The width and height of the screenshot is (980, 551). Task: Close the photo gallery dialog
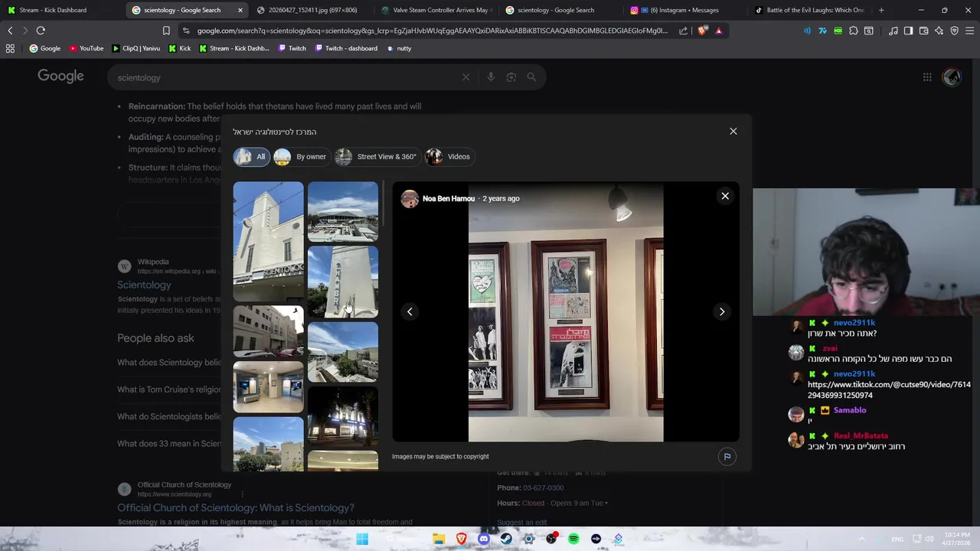[733, 131]
